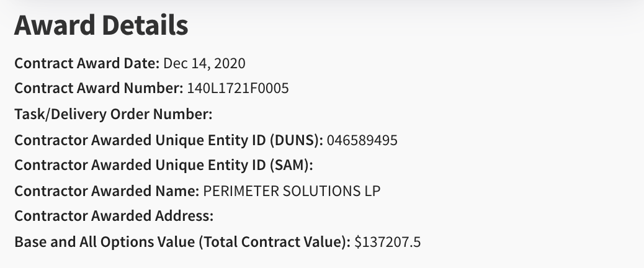Select the Contractor Awarded Name label
644x268 pixels.
(107, 191)
